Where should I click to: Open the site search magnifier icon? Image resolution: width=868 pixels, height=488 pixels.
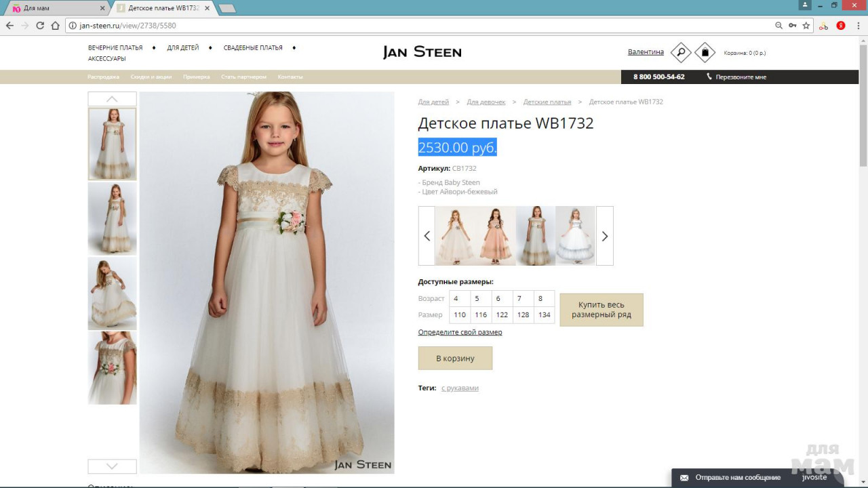pos(681,52)
